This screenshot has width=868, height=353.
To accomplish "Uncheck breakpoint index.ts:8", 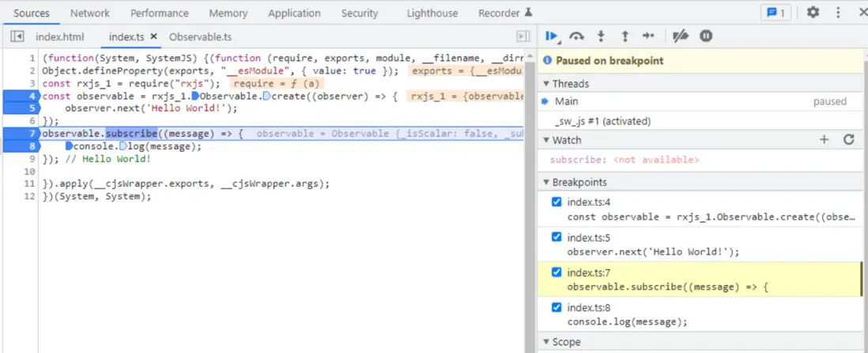I will point(557,308).
